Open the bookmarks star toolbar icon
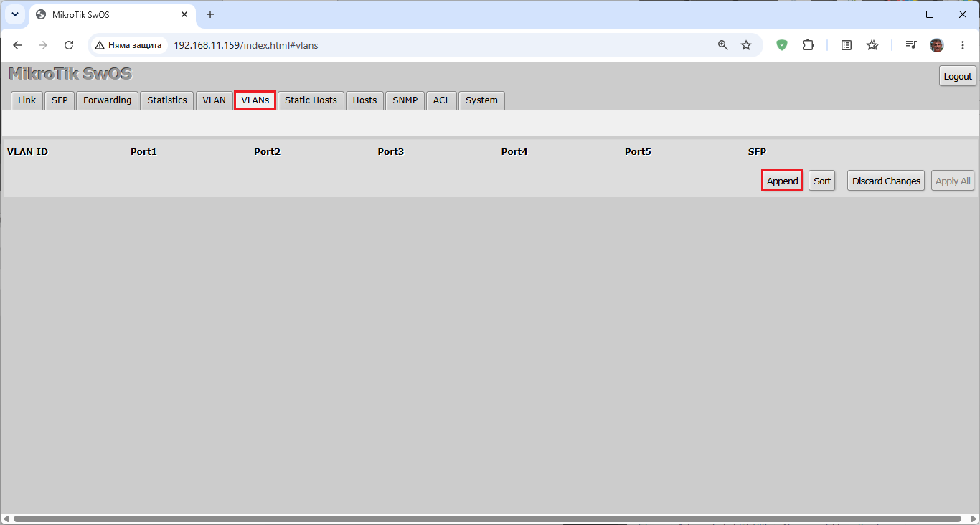Screen dimensions: 980x525 [872, 45]
